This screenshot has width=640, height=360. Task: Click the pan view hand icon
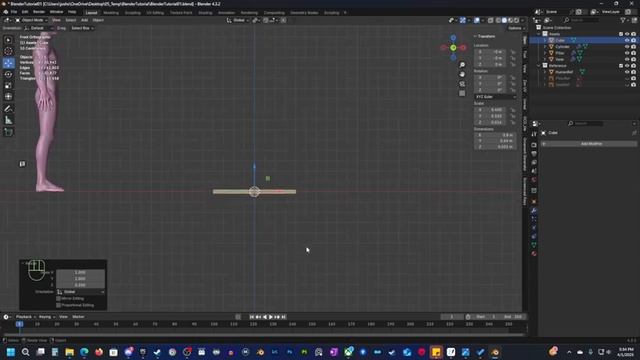tap(462, 74)
